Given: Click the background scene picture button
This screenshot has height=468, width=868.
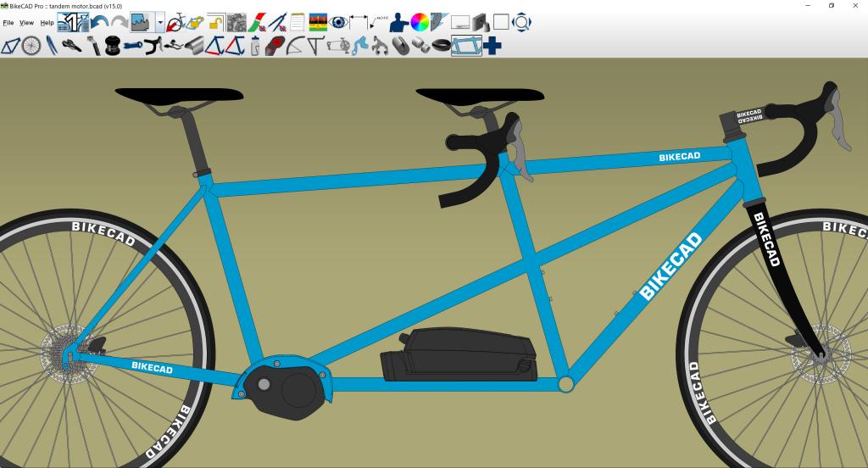Looking at the screenshot, I should pyautogui.click(x=142, y=23).
